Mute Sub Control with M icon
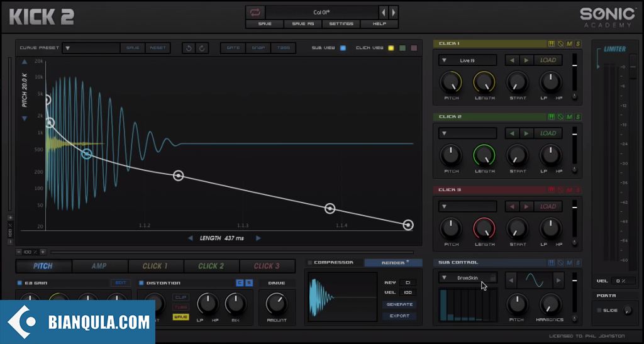Screen dimensions: 644x344 [569, 263]
